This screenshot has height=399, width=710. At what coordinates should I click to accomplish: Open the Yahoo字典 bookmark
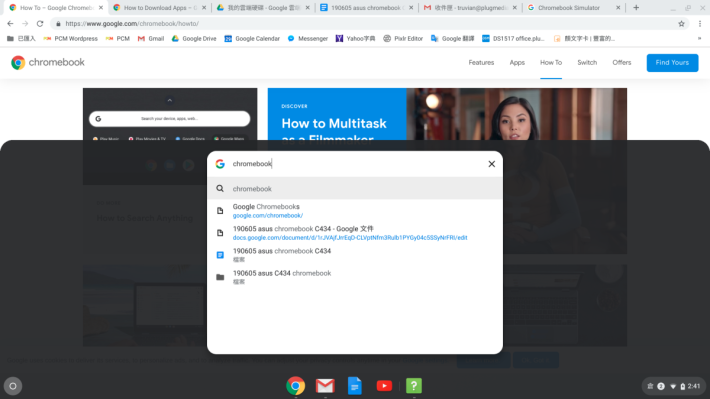tap(355, 38)
